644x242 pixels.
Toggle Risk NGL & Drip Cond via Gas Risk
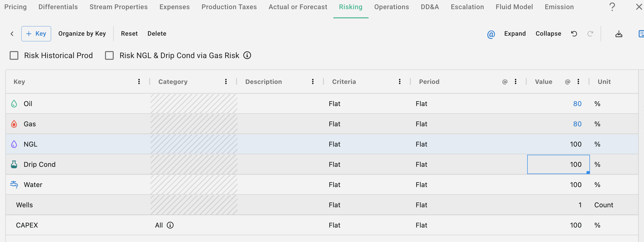tap(109, 55)
